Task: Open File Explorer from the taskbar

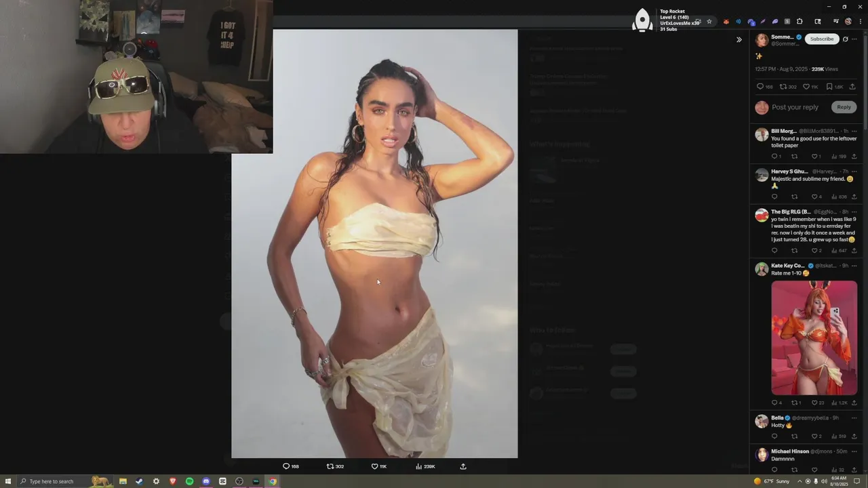Action: (123, 481)
